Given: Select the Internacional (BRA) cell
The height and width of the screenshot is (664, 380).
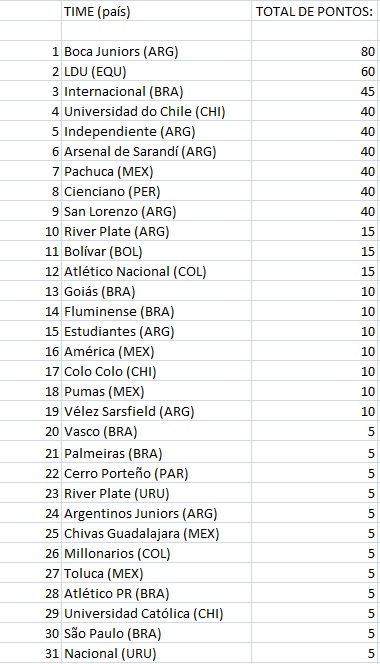Looking at the screenshot, I should (x=156, y=91).
